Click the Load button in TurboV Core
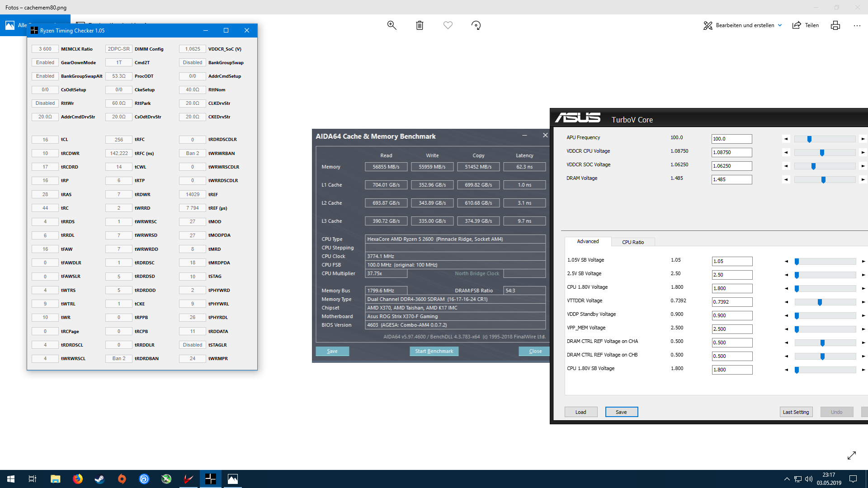868x488 pixels. click(x=580, y=412)
